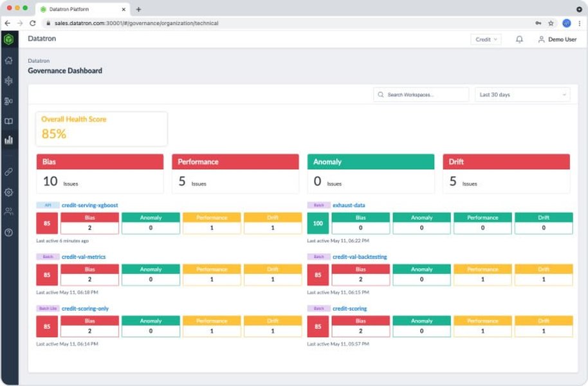588x386 pixels.
Task: Select the governance bar chart sidebar icon
Action: point(8,140)
